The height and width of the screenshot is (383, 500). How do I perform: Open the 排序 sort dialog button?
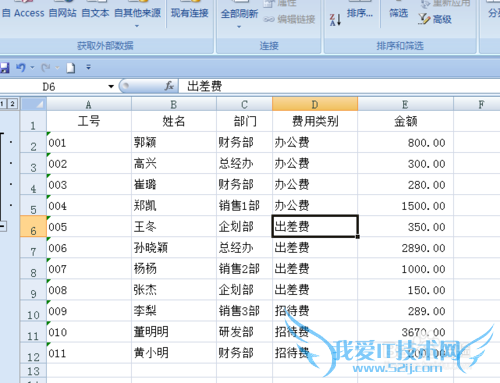tap(360, 13)
